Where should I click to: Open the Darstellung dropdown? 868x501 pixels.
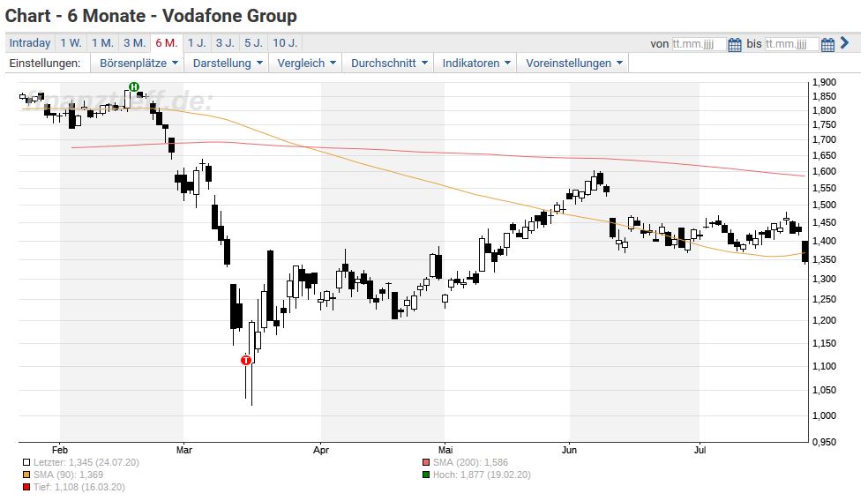[x=227, y=64]
